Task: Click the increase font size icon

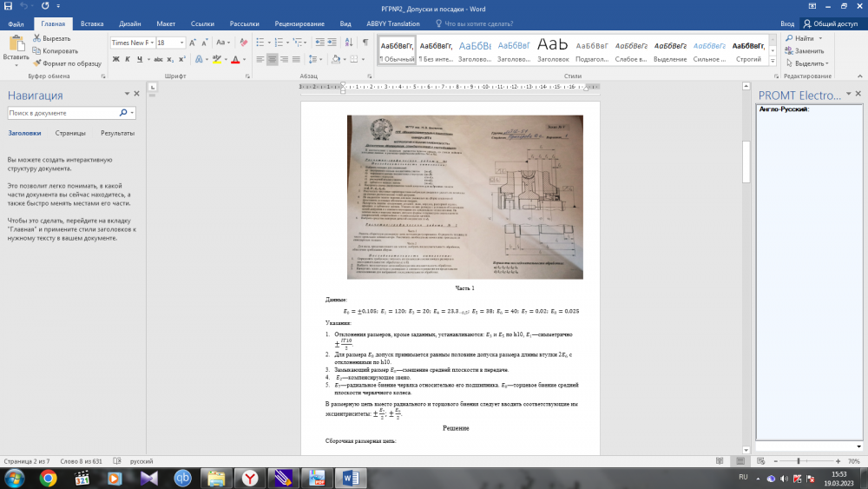Action: coord(194,43)
